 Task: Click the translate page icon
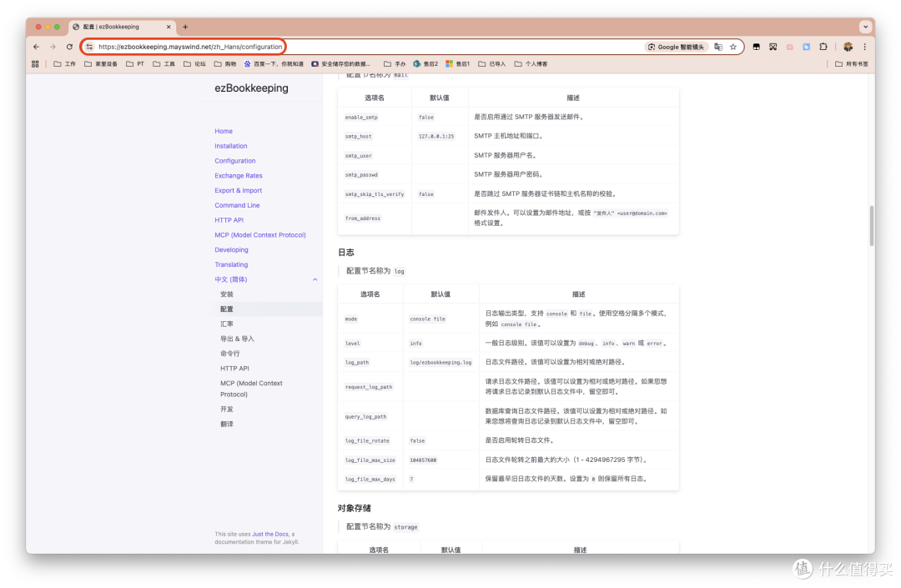(718, 47)
